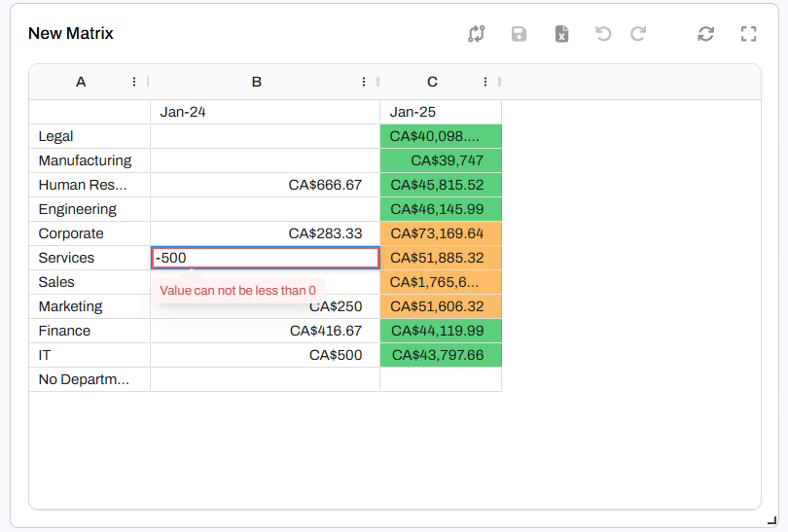The image size is (788, 532).
Task: Select the Legal Jan-25 green cell
Action: click(440, 136)
